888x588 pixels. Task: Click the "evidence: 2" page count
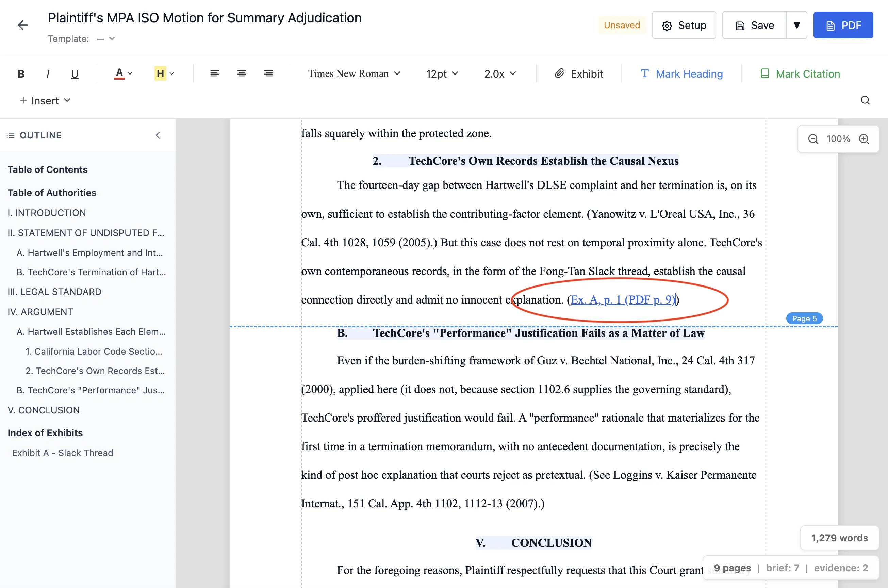[841, 568]
